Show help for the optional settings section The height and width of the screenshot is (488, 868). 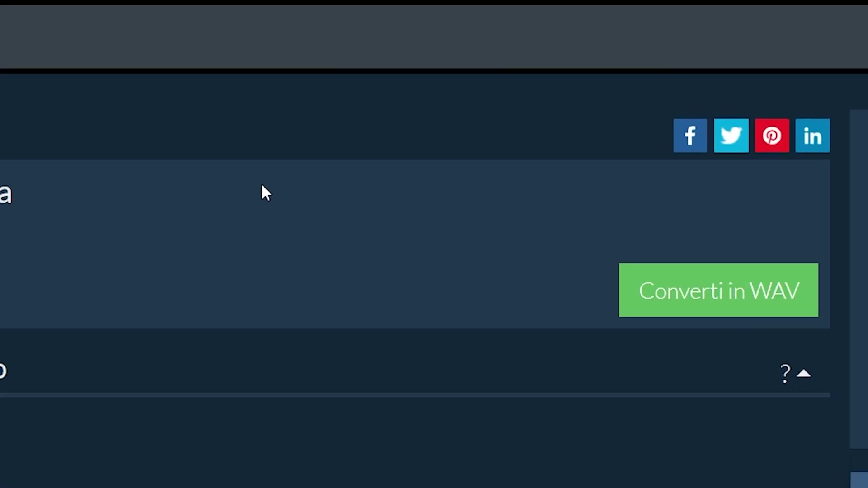(x=785, y=374)
